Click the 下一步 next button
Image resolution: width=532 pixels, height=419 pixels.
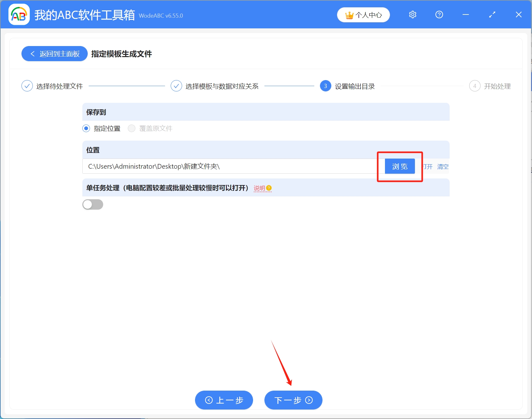[x=293, y=400]
